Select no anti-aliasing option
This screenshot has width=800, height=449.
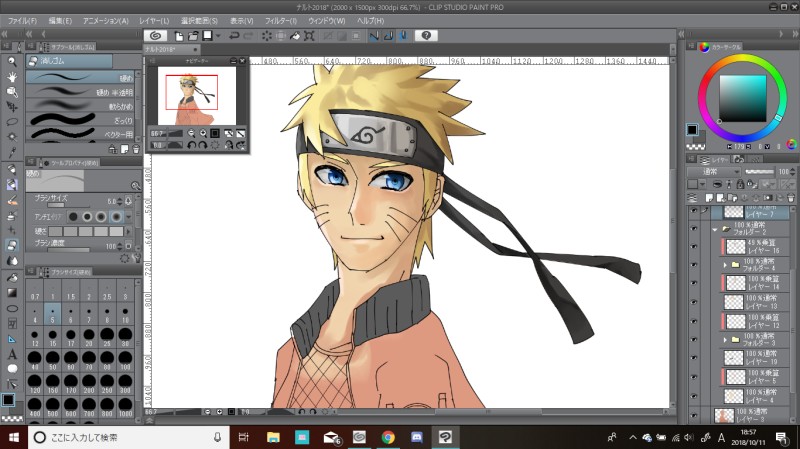tap(73, 217)
